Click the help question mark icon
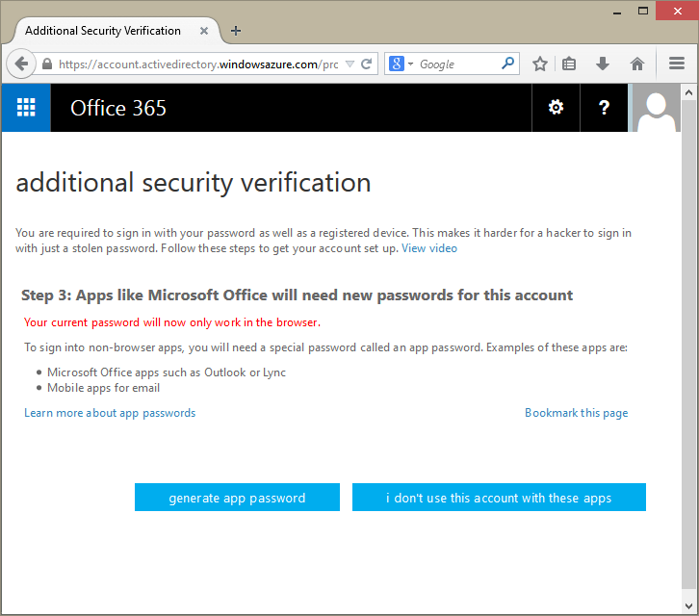Viewport: 699px width, 616px height. [604, 107]
